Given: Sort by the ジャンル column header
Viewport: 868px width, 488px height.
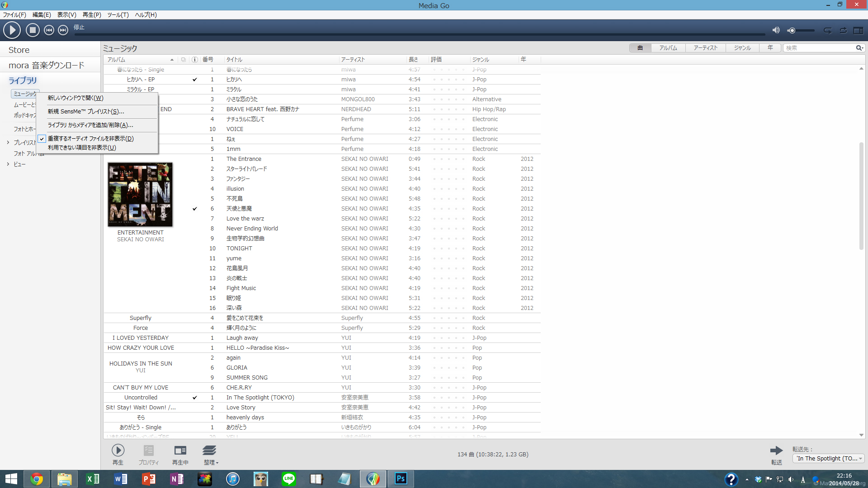Looking at the screenshot, I should click(x=494, y=60).
